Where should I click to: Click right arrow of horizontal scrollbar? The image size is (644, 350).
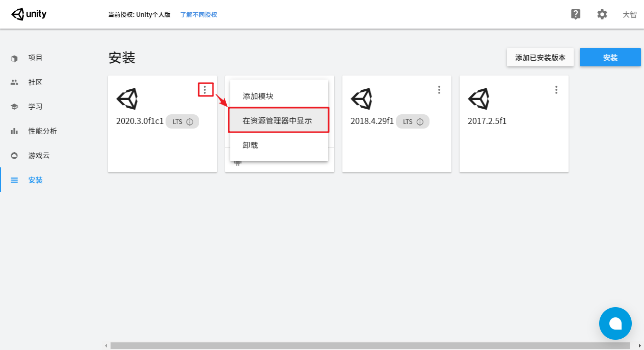(x=640, y=346)
